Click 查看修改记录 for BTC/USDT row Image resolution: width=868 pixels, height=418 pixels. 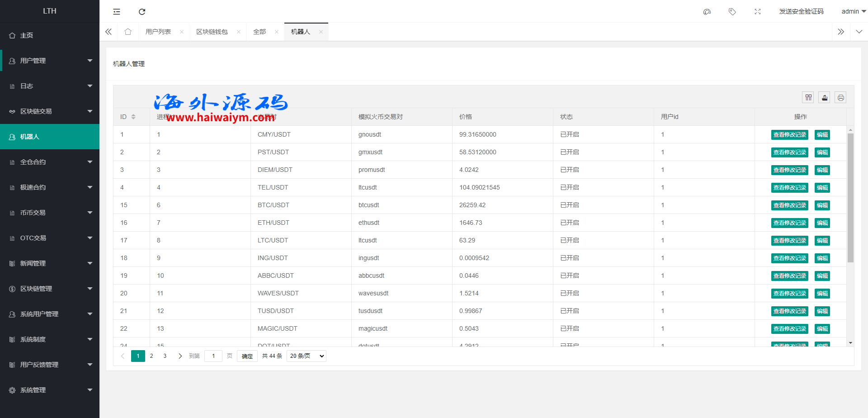[x=789, y=205]
